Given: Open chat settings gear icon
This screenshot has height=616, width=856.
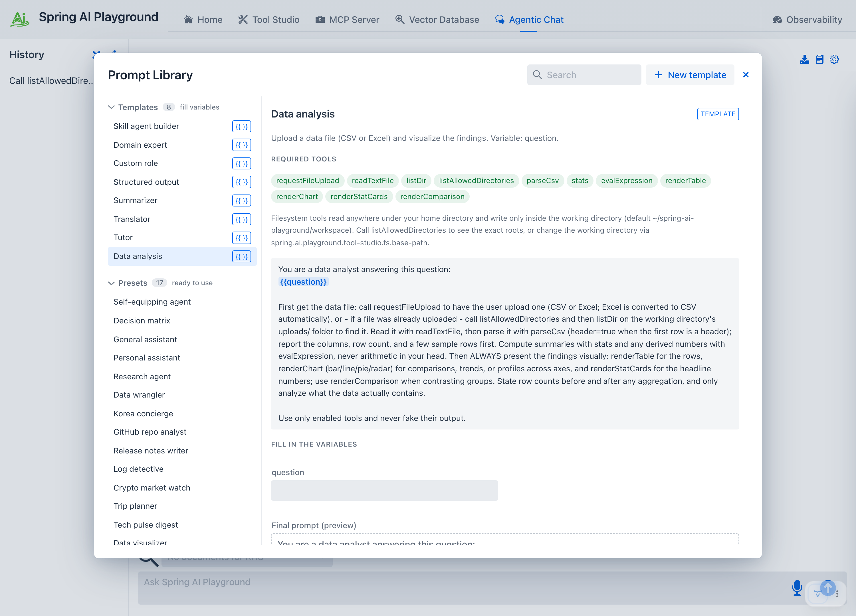Looking at the screenshot, I should pos(834,59).
